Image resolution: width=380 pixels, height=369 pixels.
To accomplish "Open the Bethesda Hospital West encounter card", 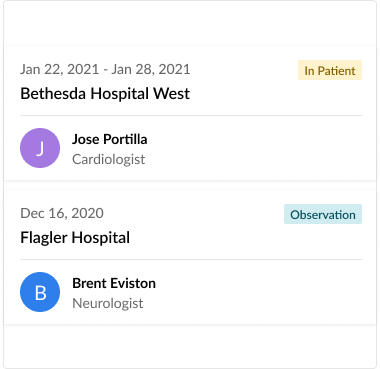I will coord(190,113).
